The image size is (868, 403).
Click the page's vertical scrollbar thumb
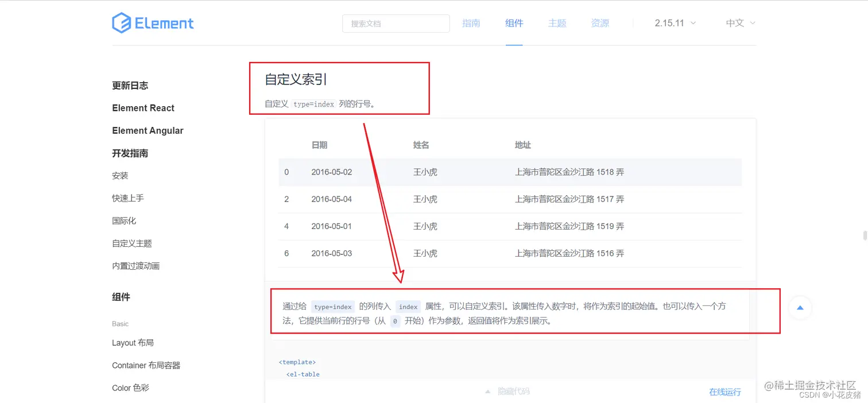tap(865, 236)
